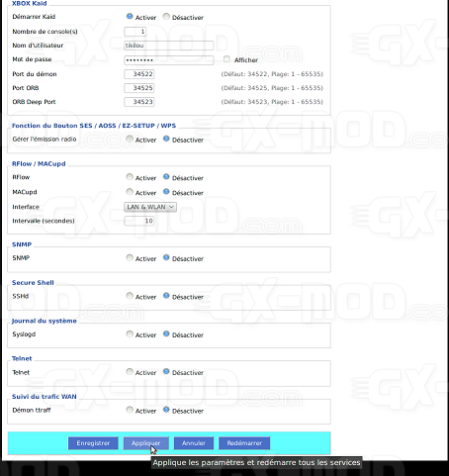Enable MACupd with Activer radio
449x476 pixels.
click(130, 192)
